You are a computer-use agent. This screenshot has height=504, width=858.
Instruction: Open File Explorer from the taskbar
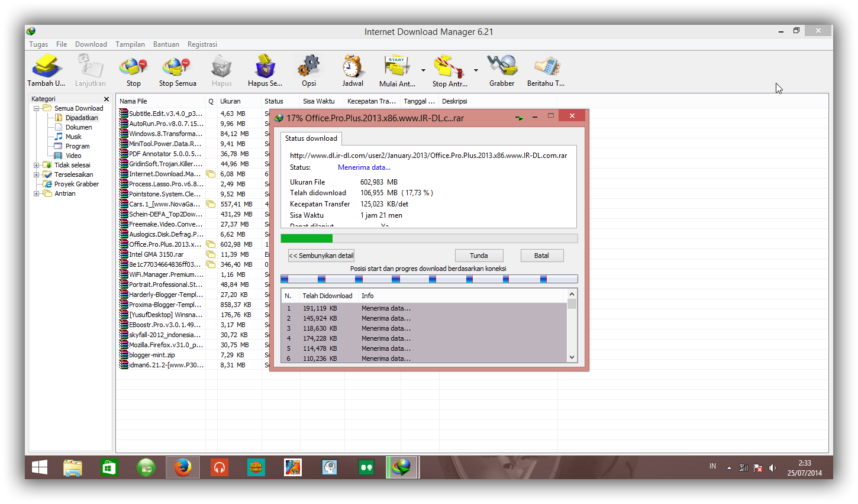click(x=73, y=468)
